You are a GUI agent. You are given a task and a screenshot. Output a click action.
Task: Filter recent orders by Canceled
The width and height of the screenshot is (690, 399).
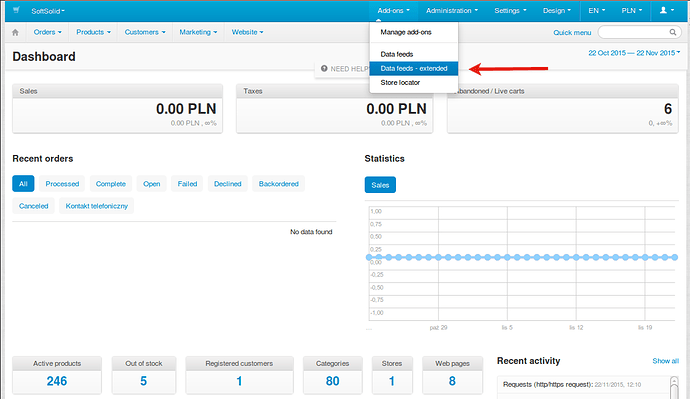click(33, 206)
